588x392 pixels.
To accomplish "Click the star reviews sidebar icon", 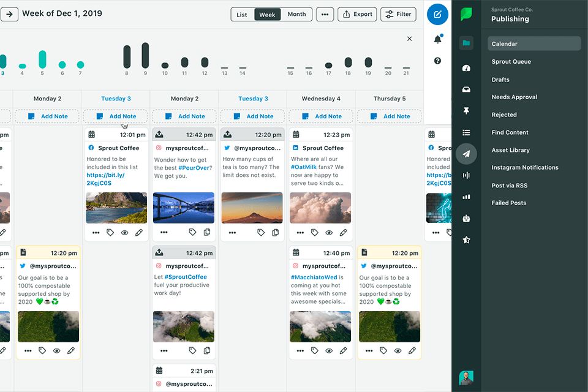I will [x=466, y=240].
